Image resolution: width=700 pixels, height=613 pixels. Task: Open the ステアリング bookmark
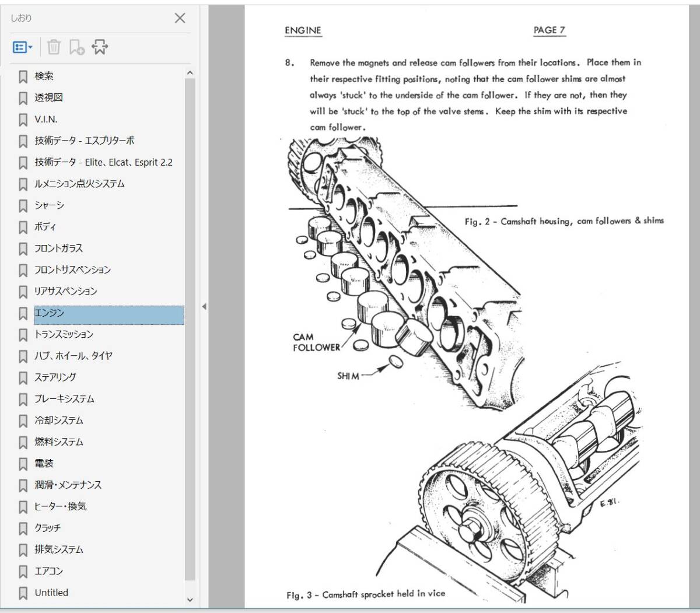pyautogui.click(x=55, y=377)
